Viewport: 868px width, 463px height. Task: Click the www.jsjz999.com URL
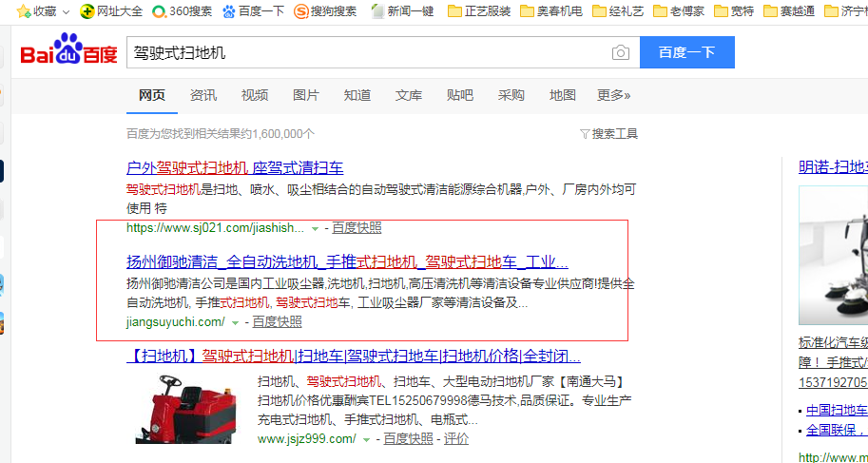[307, 439]
